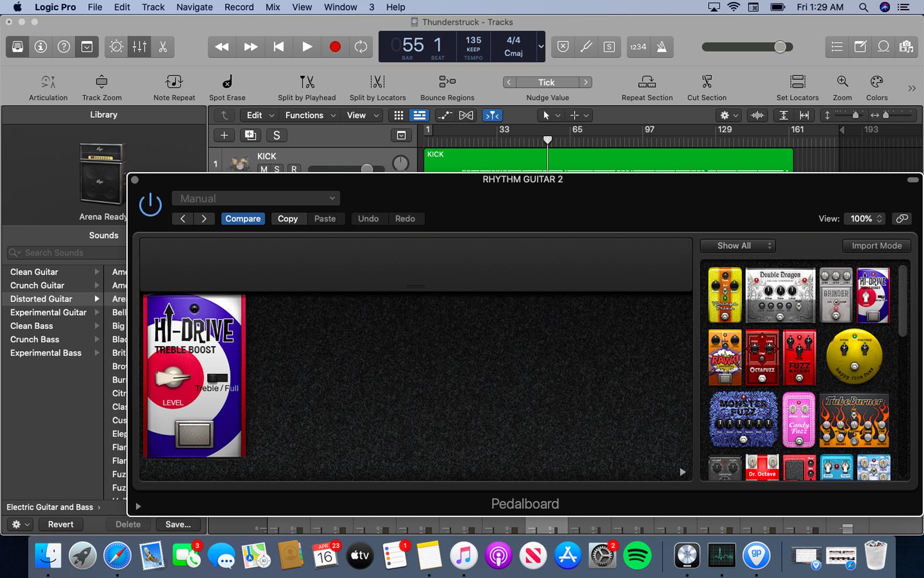
Task: Open the File menu
Action: 95,7
